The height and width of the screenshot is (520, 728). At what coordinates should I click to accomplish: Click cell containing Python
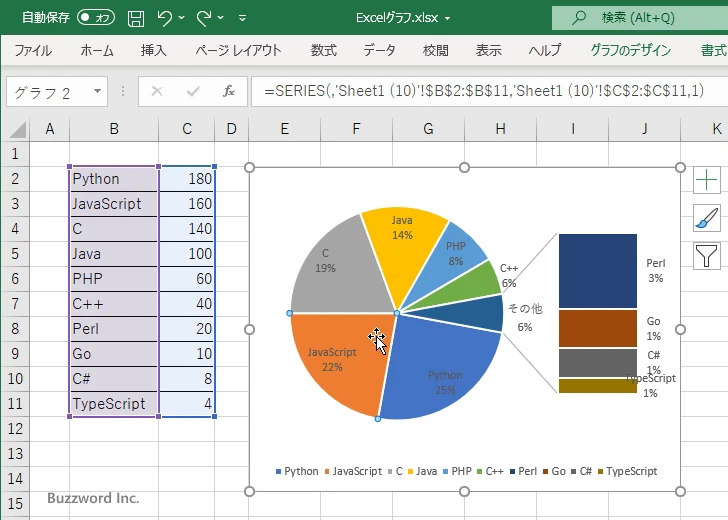point(114,179)
